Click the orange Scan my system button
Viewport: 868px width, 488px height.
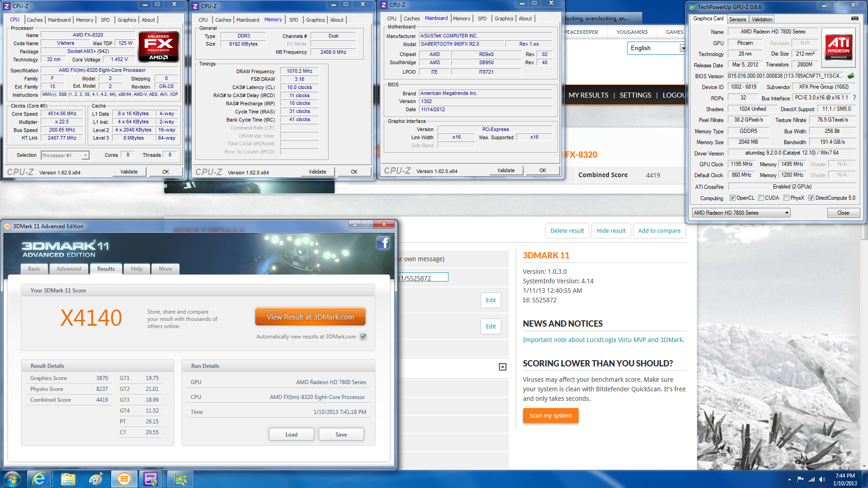(551, 416)
